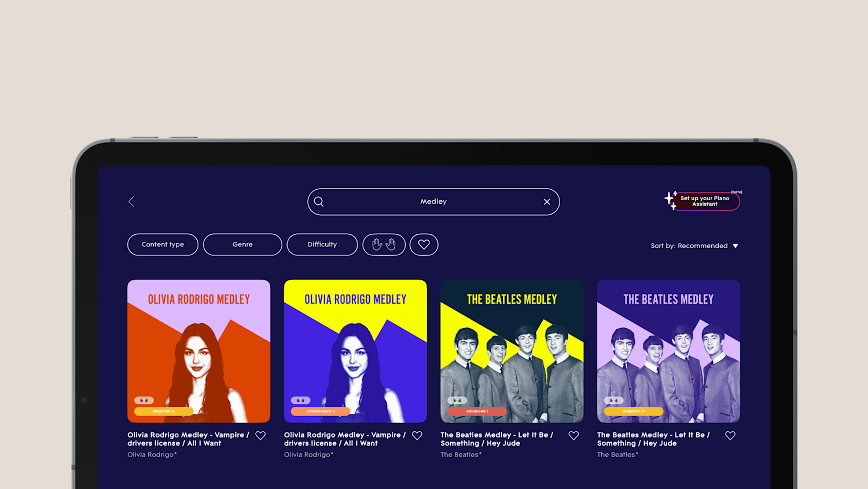Viewport: 868px width, 489px height.
Task: Click the Beginner II difficulty badge
Action: click(164, 411)
